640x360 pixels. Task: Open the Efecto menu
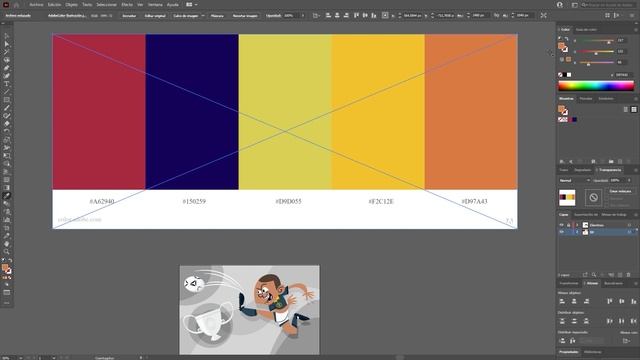point(127,4)
